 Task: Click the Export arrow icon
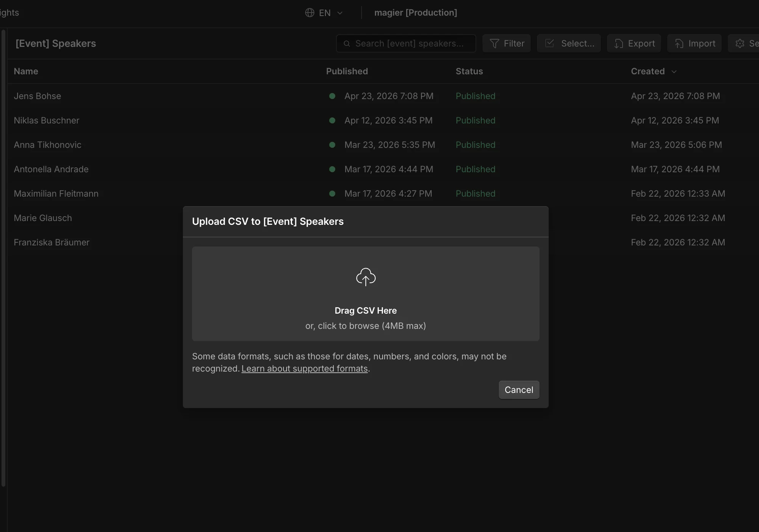tap(619, 43)
